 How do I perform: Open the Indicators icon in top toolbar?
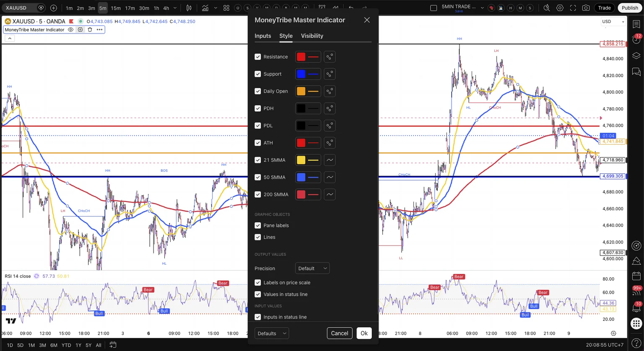(205, 8)
